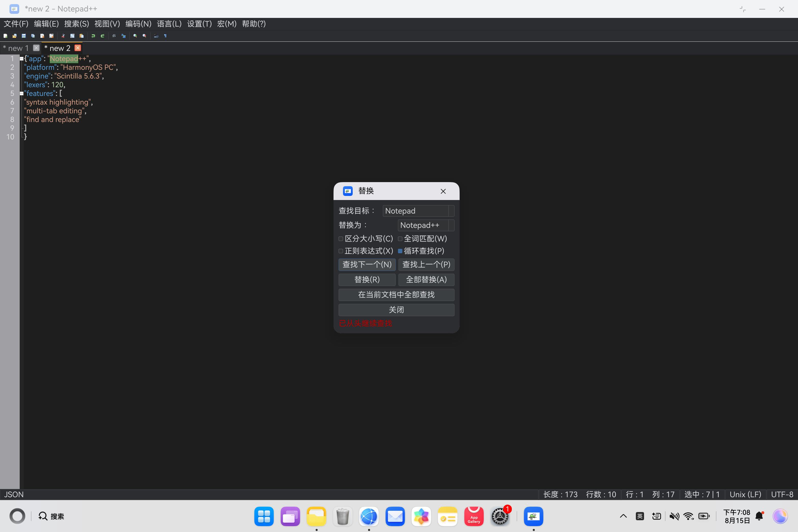Cut selection with the scissors icon
The image size is (798, 532).
point(63,36)
